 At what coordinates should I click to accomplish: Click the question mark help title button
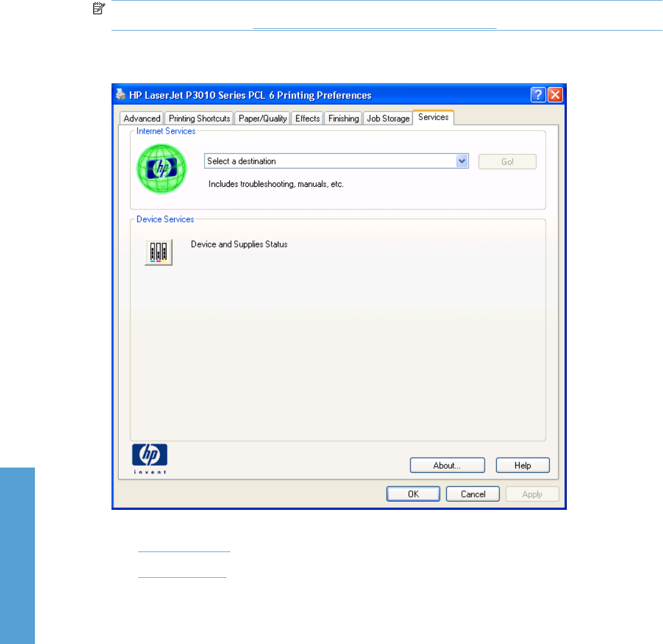click(x=538, y=95)
